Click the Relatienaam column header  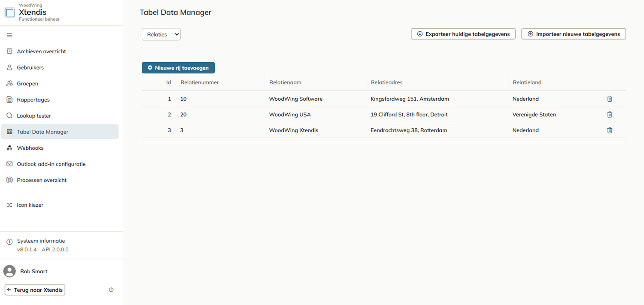point(286,82)
